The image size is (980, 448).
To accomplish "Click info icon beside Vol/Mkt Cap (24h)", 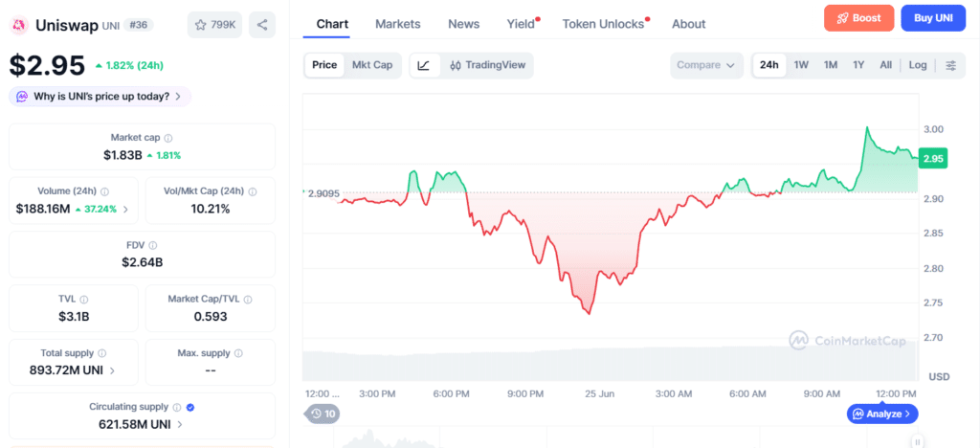I will 252,191.
